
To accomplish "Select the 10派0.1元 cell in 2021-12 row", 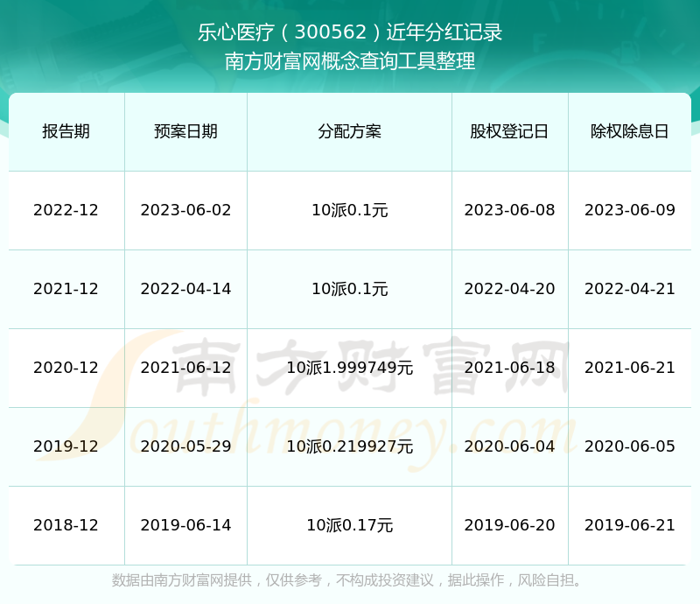I will (349, 289).
